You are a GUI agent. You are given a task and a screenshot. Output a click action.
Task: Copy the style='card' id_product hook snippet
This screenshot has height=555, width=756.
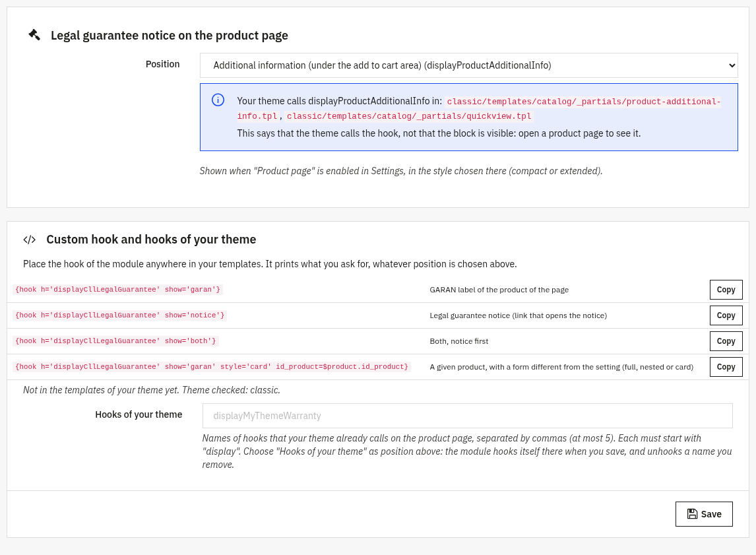[726, 367]
